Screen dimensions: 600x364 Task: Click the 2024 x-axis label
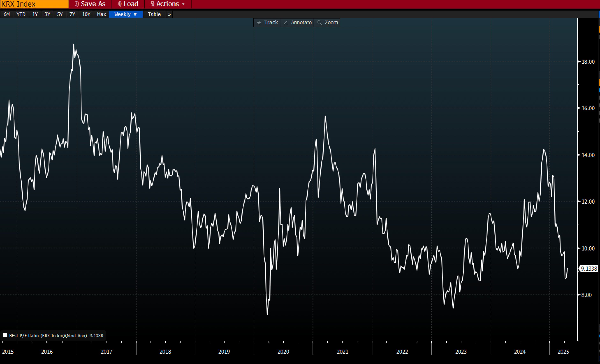coord(520,352)
